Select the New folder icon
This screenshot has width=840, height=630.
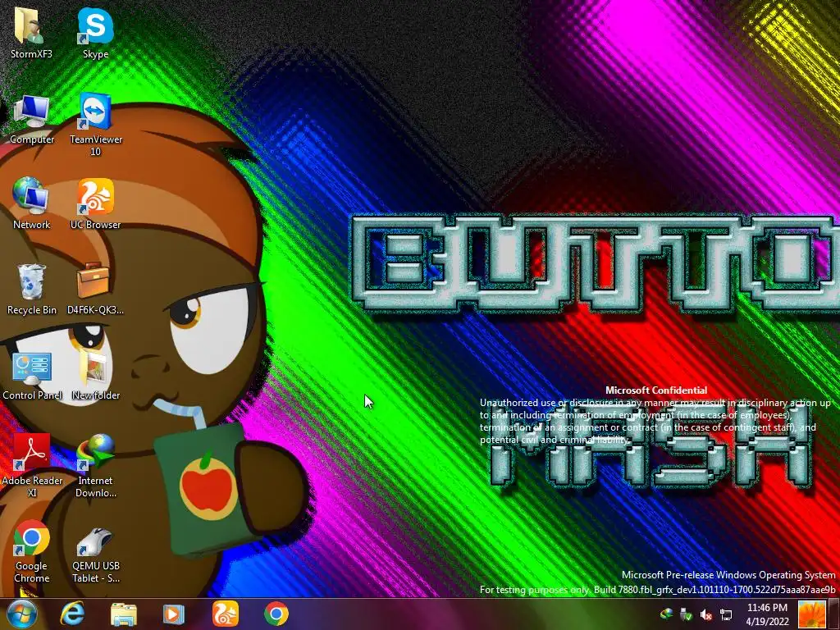click(95, 375)
